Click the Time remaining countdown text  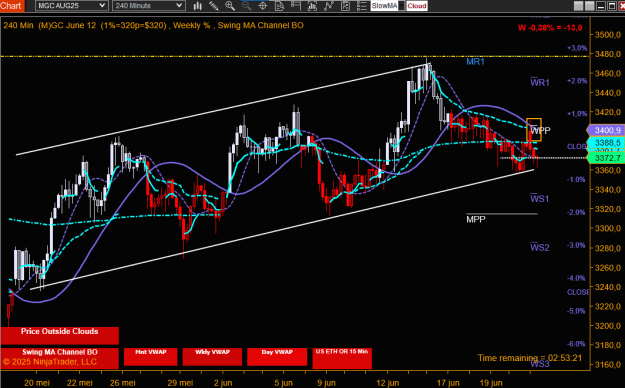point(530,358)
